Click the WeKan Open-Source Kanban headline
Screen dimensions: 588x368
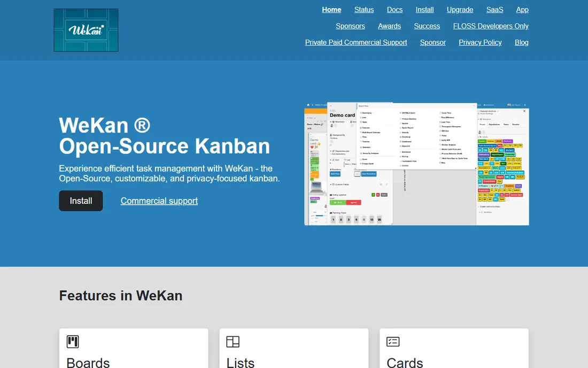pos(164,135)
